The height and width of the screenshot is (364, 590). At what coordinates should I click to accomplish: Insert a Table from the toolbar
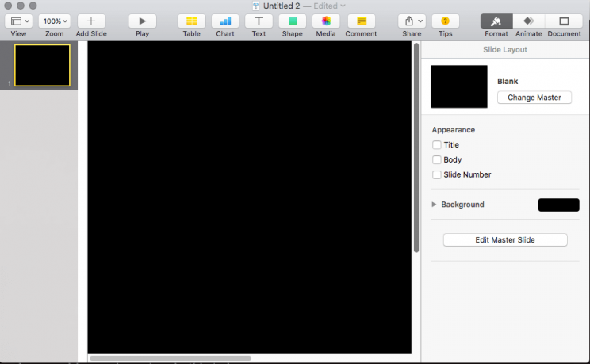(x=191, y=21)
